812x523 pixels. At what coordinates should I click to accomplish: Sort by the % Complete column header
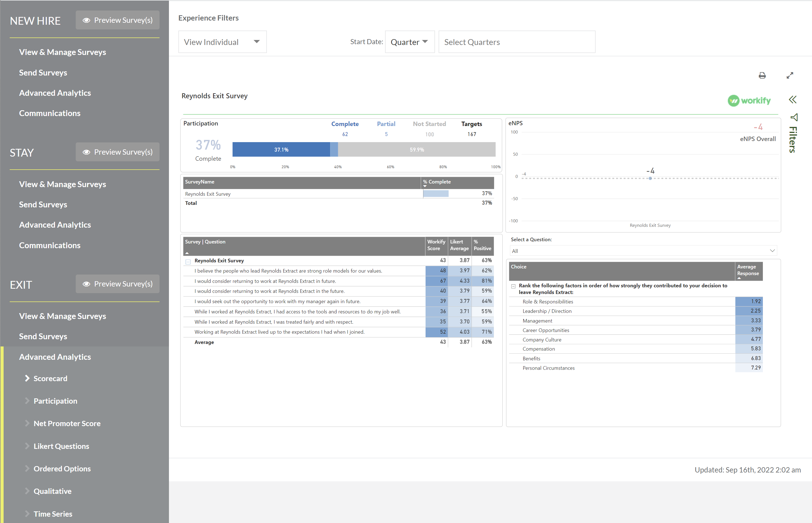457,183
